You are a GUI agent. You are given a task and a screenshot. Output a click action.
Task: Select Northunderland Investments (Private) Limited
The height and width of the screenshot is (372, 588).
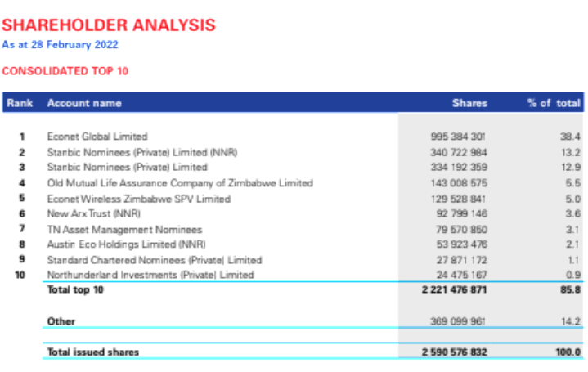click(x=150, y=275)
